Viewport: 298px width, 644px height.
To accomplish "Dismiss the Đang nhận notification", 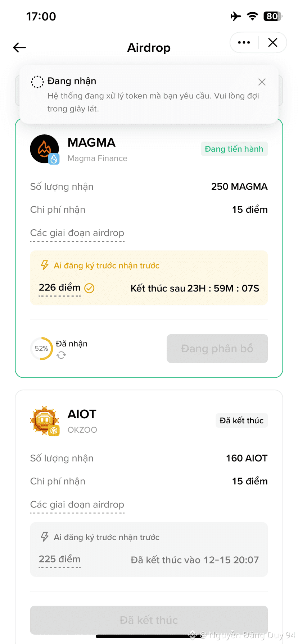I will [262, 82].
